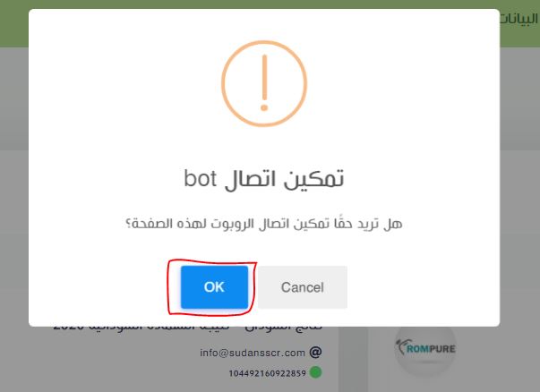The image size is (540, 392).
Task: Confirm the dialog with the OK button
Action: coord(214,287)
